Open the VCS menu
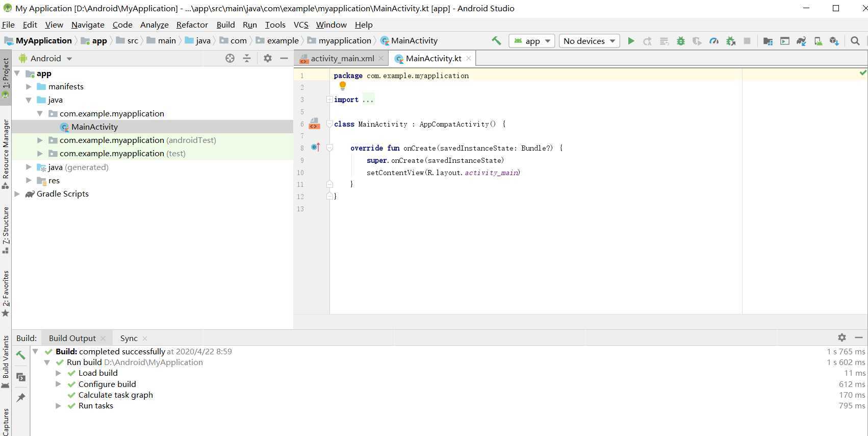 point(301,25)
